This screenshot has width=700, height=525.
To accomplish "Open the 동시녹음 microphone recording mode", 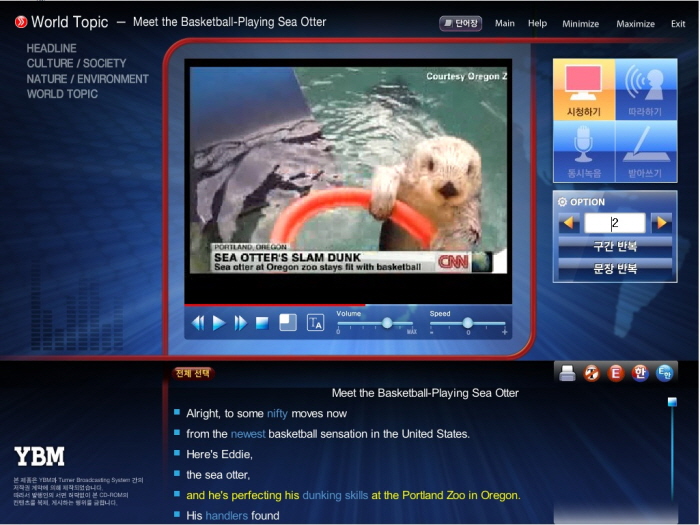I will [x=584, y=151].
